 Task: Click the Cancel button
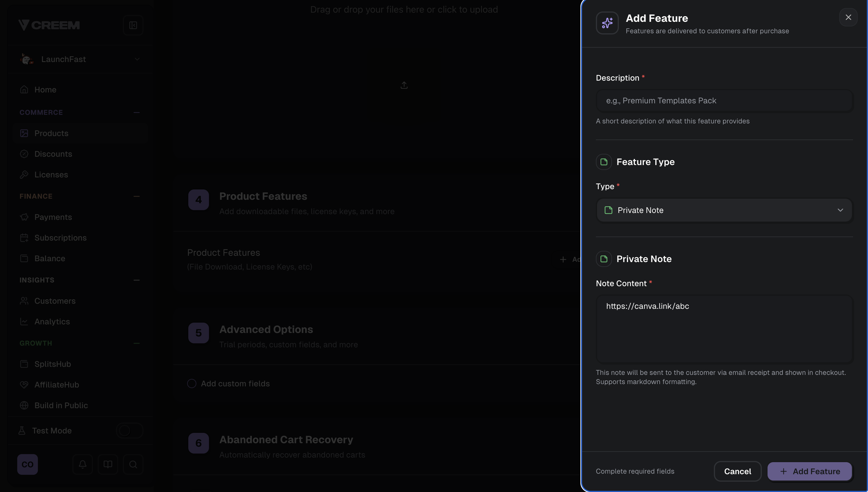pyautogui.click(x=738, y=471)
